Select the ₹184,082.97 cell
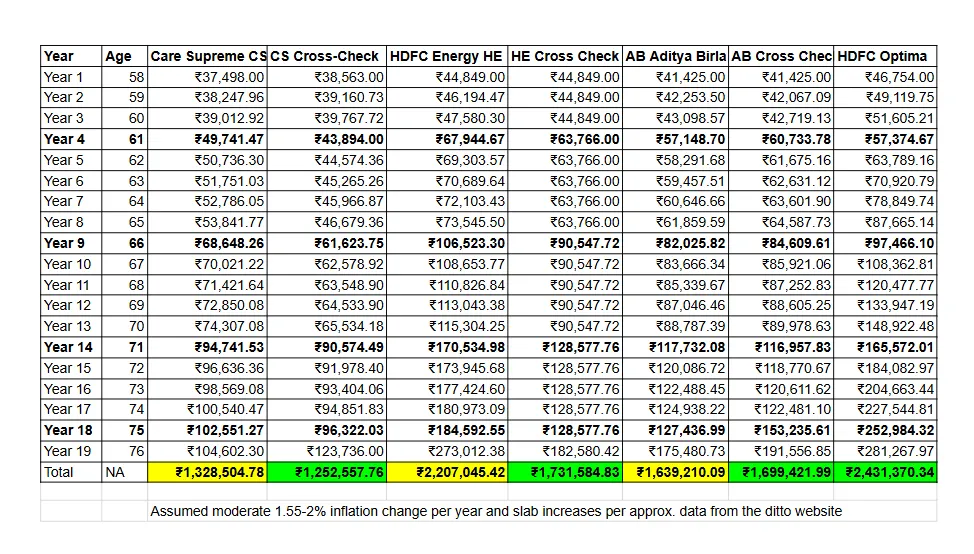Viewport: 974px width, 554px height. click(885, 368)
